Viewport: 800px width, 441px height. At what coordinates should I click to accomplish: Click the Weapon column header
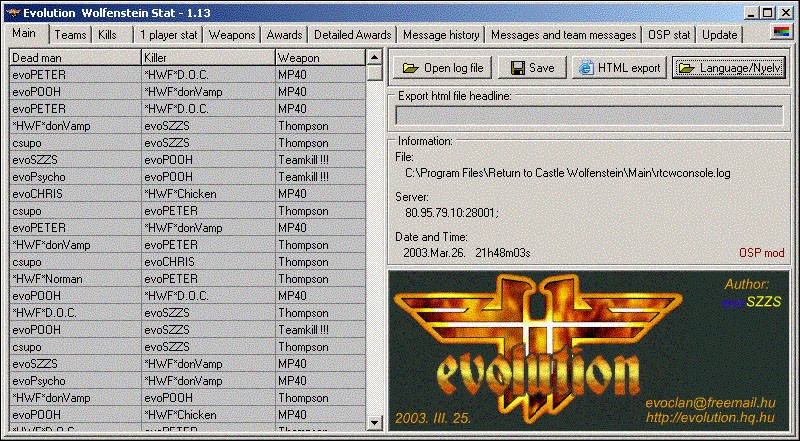[320, 58]
